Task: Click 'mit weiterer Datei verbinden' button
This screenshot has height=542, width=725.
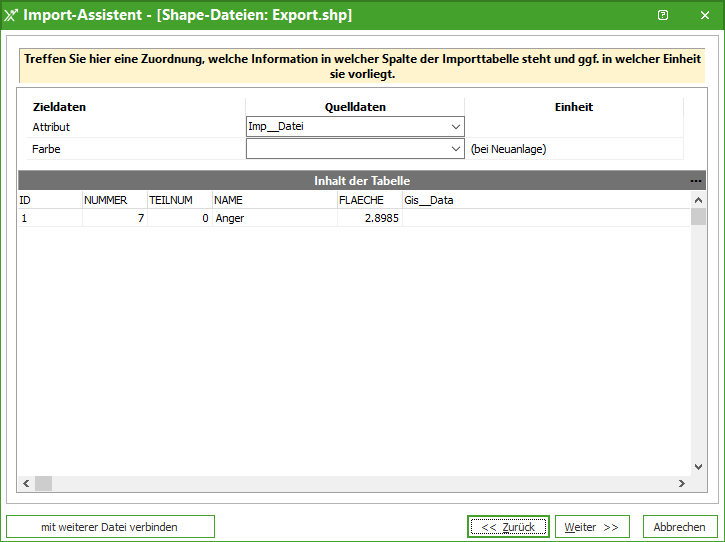Action: [x=110, y=527]
